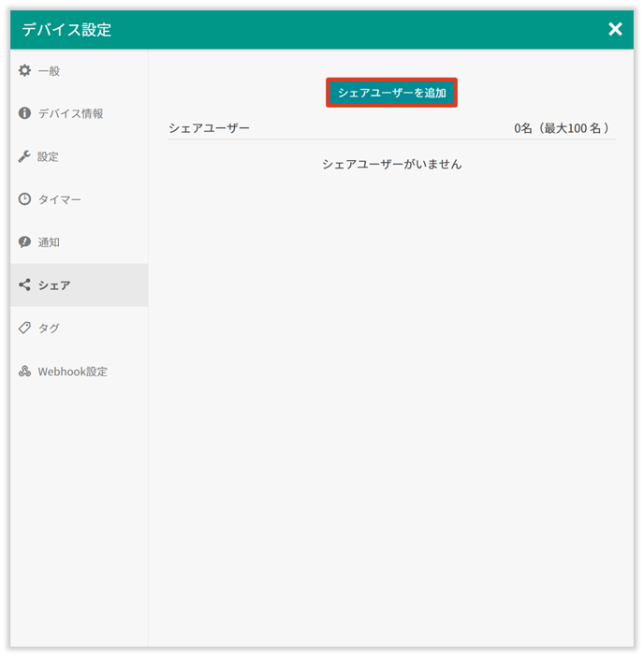Click the info icon for デバイス情報
Screen dimensions: 644x657
pos(25,113)
